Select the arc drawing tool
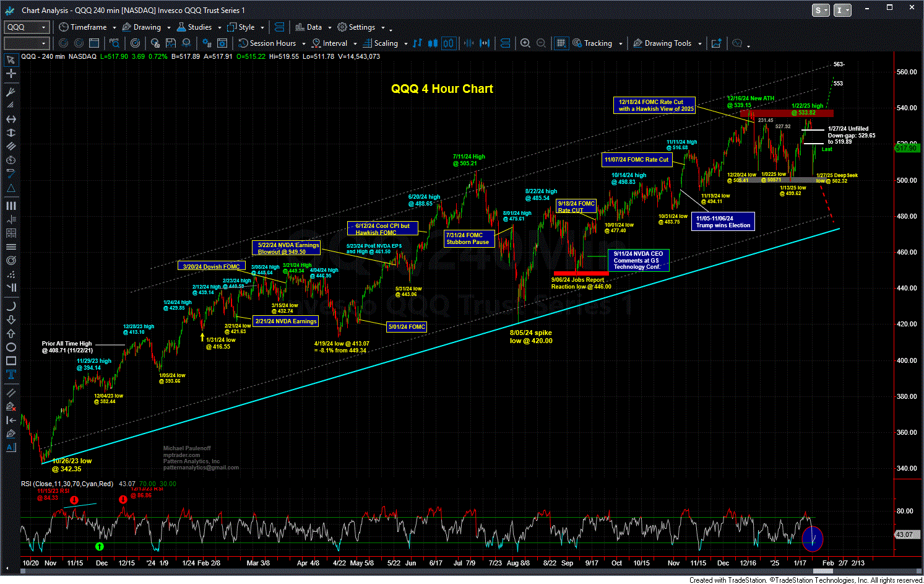The image size is (924, 584). click(11, 306)
